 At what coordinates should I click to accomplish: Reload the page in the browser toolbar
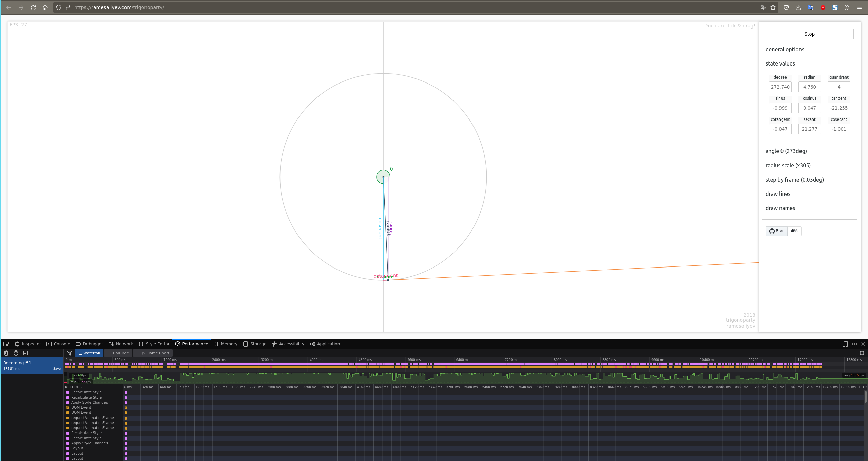coord(33,7)
